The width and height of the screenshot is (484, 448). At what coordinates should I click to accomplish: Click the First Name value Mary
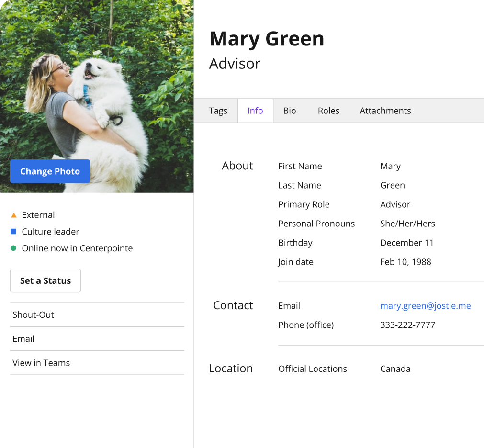391,166
